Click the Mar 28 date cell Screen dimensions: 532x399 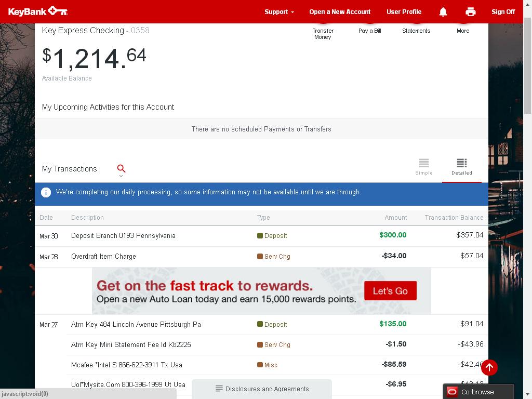(48, 257)
